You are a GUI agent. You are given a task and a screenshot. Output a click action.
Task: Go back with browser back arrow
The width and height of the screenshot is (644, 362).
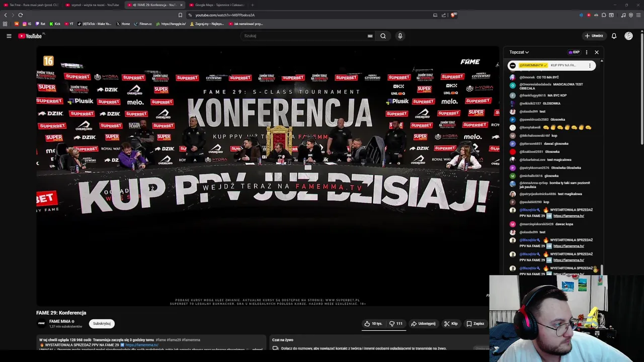point(6,15)
